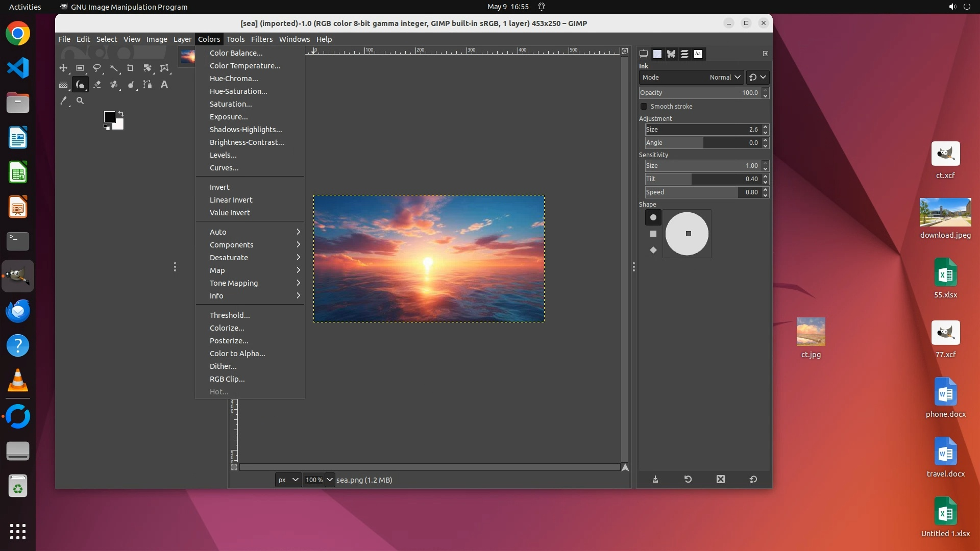Open the Filters menu
This screenshot has width=980, height=551.
pyautogui.click(x=261, y=39)
